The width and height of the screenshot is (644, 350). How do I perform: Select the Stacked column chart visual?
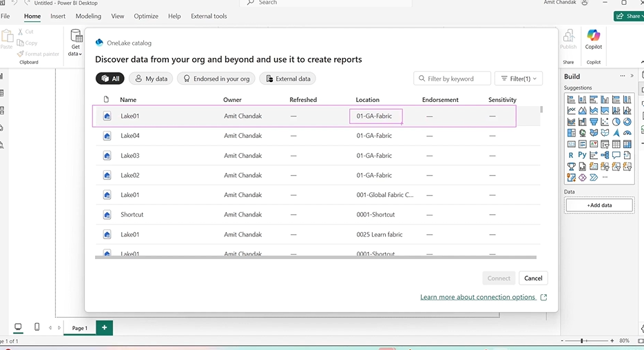tap(583, 99)
